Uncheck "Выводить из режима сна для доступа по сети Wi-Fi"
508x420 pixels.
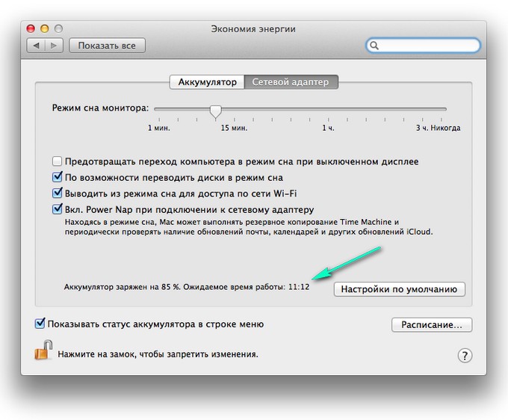point(57,193)
